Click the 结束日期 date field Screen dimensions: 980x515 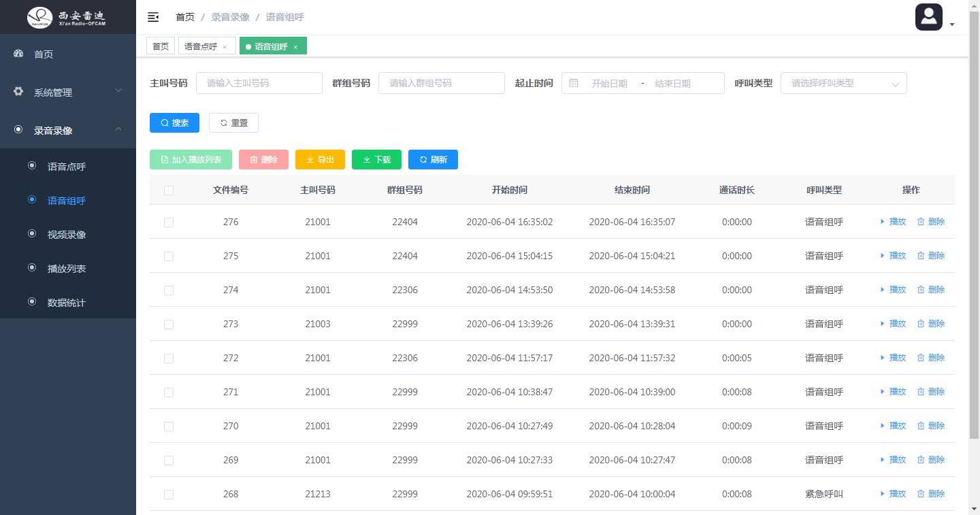673,84
